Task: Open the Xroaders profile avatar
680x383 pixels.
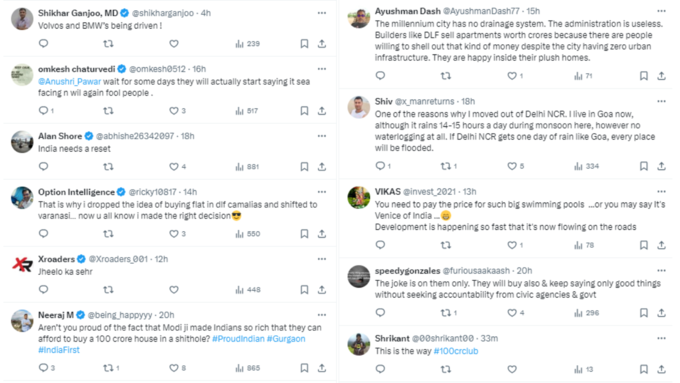Action: click(x=22, y=265)
